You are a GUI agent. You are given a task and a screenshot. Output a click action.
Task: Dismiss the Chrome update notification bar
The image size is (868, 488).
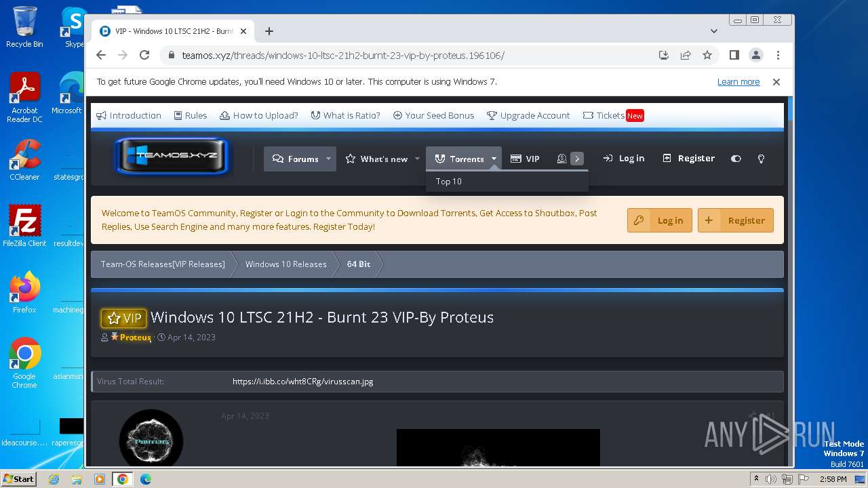(x=776, y=82)
